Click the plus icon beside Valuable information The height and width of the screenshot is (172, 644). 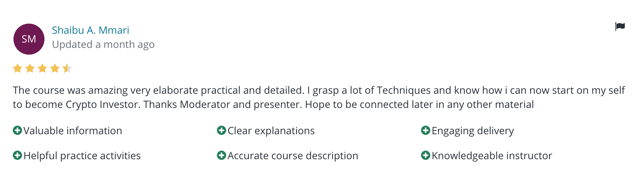point(17,130)
